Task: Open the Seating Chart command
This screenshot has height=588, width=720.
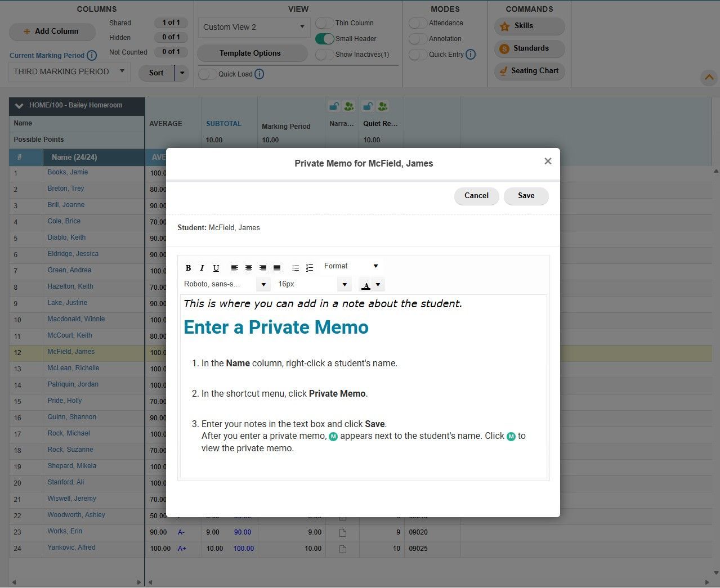Action: click(x=529, y=71)
